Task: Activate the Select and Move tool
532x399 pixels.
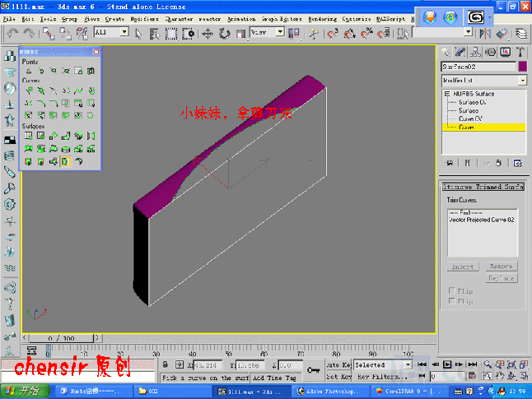Action: [208, 33]
